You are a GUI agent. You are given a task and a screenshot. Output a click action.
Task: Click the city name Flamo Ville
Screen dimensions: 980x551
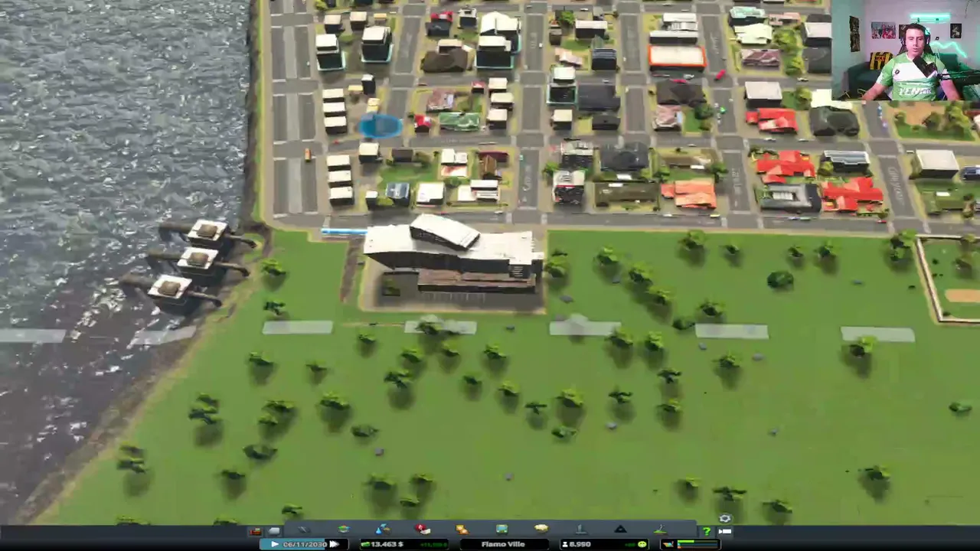(x=503, y=544)
